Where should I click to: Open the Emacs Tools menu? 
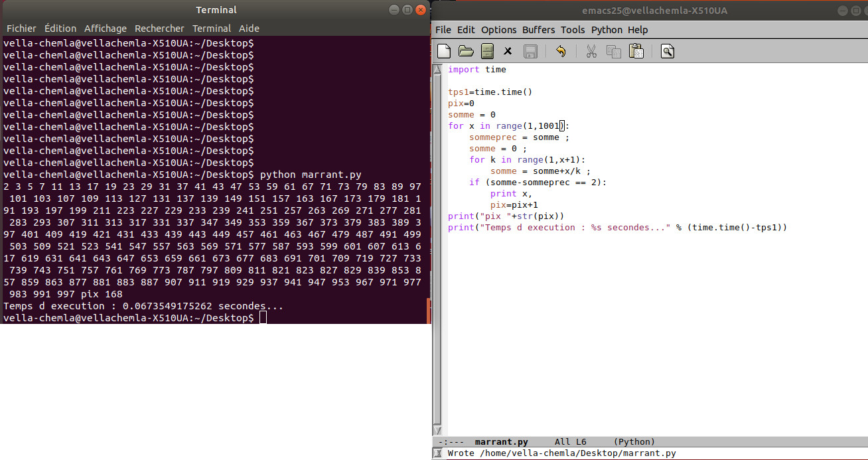(573, 30)
